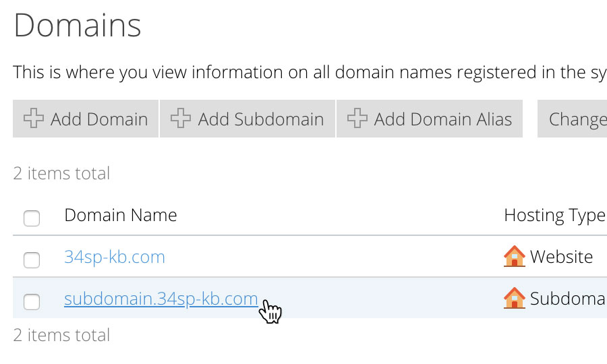This screenshot has width=607, height=364.
Task: Open the 34sp-kb.com domain link
Action: point(115,257)
